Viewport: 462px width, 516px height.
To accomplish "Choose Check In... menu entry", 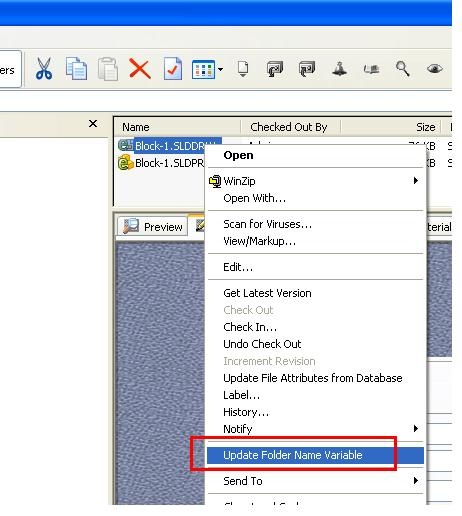I will point(315,327).
